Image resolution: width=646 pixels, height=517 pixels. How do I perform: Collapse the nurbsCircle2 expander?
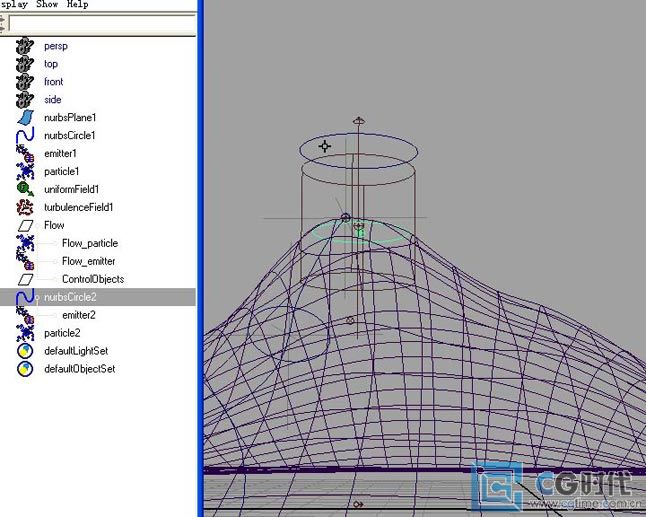pyautogui.click(x=38, y=297)
